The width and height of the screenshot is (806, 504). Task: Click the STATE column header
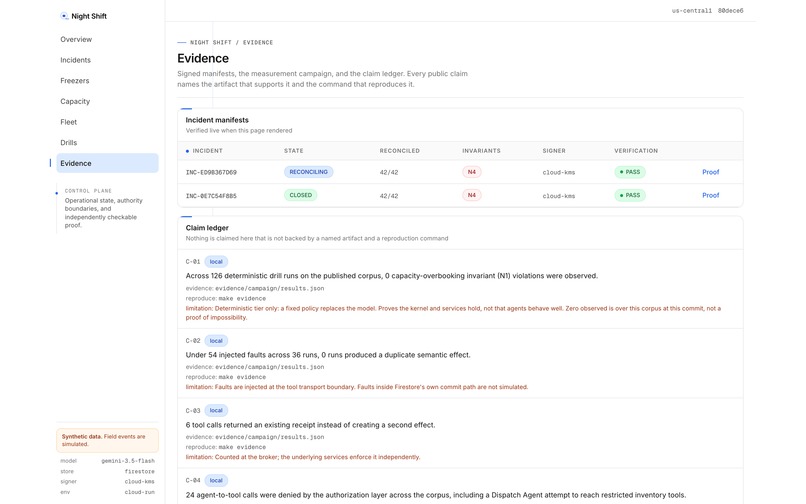pos(294,151)
